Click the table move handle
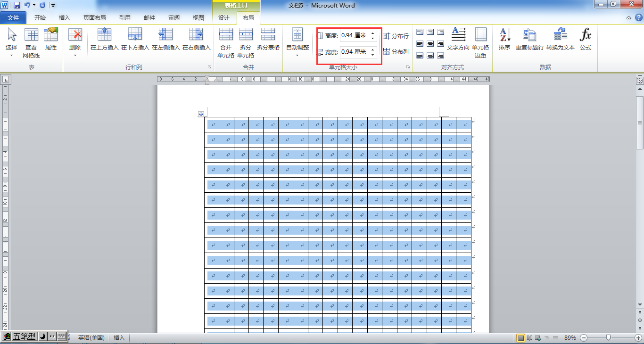Image resolution: width=644 pixels, height=344 pixels. (x=201, y=114)
